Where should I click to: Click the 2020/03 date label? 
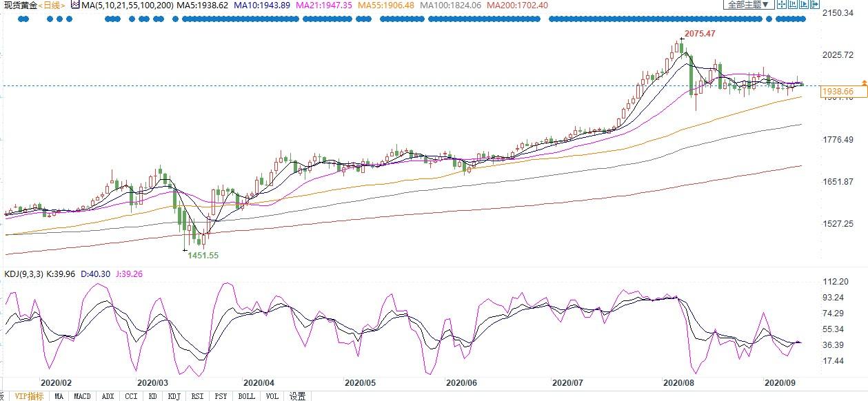(x=153, y=382)
